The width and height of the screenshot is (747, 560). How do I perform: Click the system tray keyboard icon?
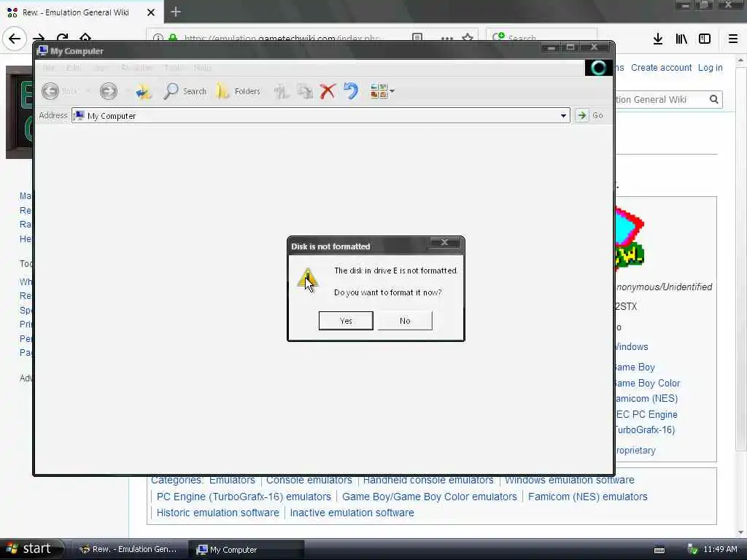(659, 550)
